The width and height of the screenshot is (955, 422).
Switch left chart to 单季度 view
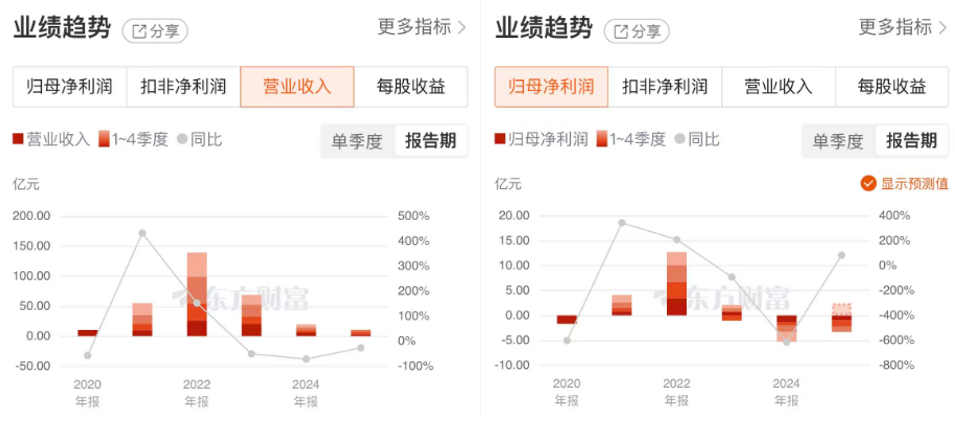pyautogui.click(x=357, y=141)
